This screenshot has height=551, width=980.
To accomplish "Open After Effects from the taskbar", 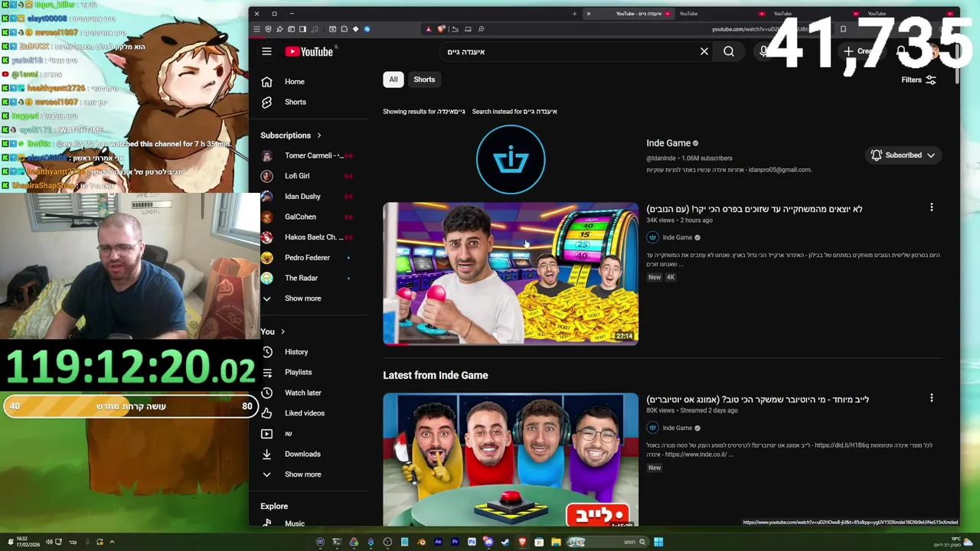I will (438, 542).
